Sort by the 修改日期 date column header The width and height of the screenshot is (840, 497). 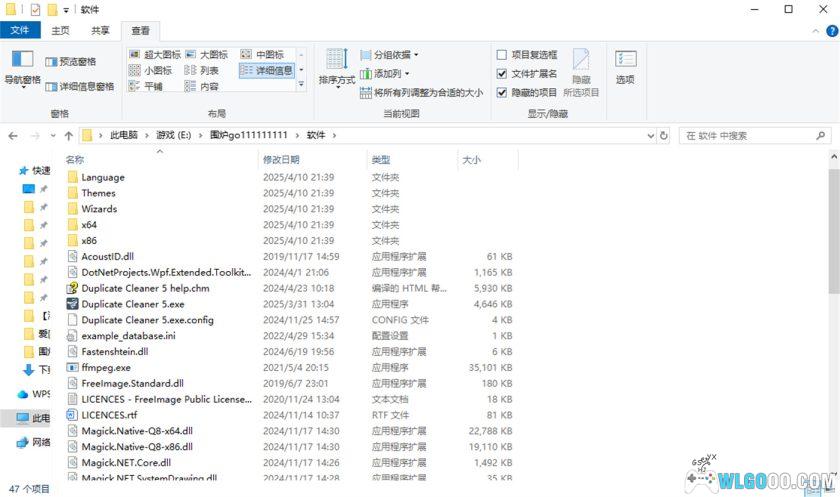pyautogui.click(x=281, y=160)
